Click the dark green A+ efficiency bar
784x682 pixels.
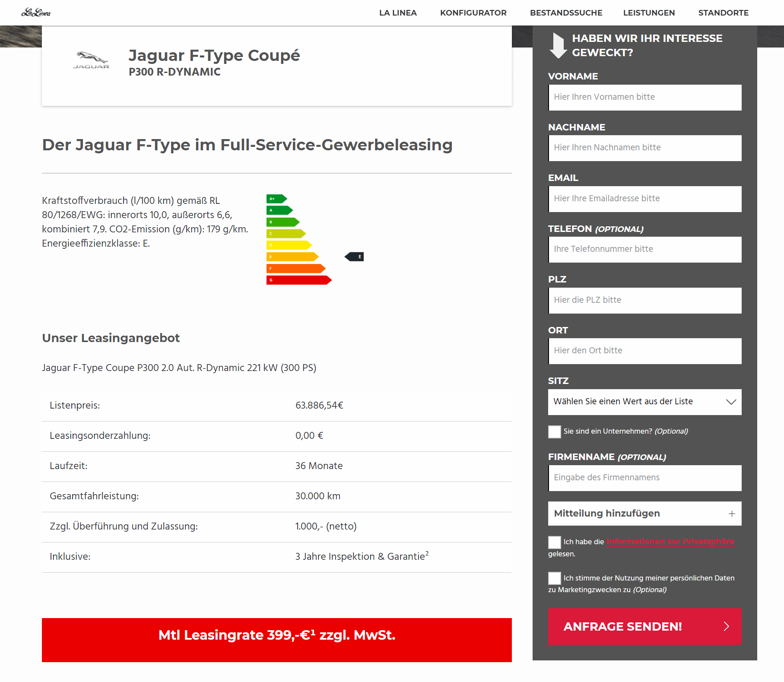(277, 199)
